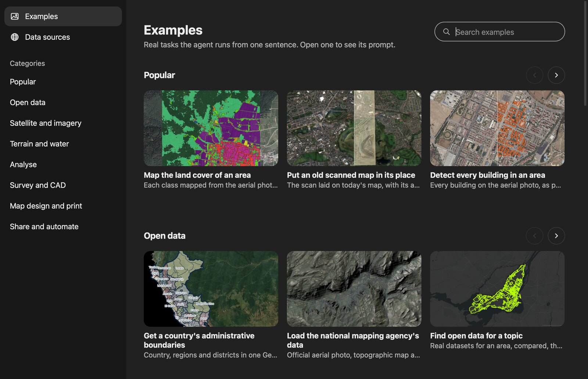Open the land cover map thumbnail
Image resolution: width=588 pixels, height=379 pixels.
211,128
